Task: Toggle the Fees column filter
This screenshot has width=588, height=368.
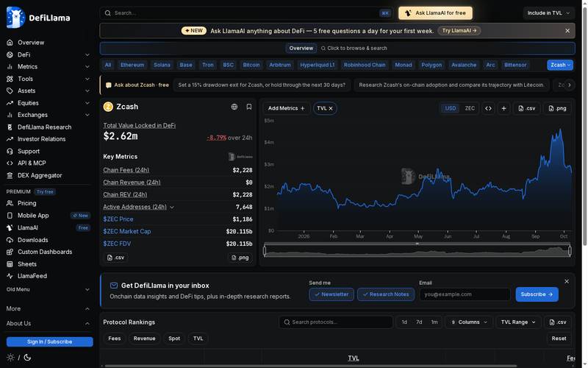Action: (115, 339)
